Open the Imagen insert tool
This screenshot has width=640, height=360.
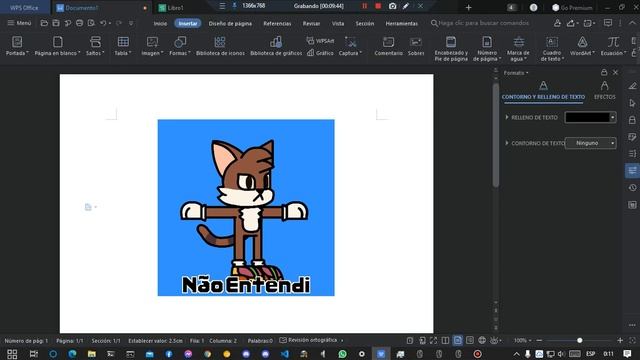pos(152,46)
